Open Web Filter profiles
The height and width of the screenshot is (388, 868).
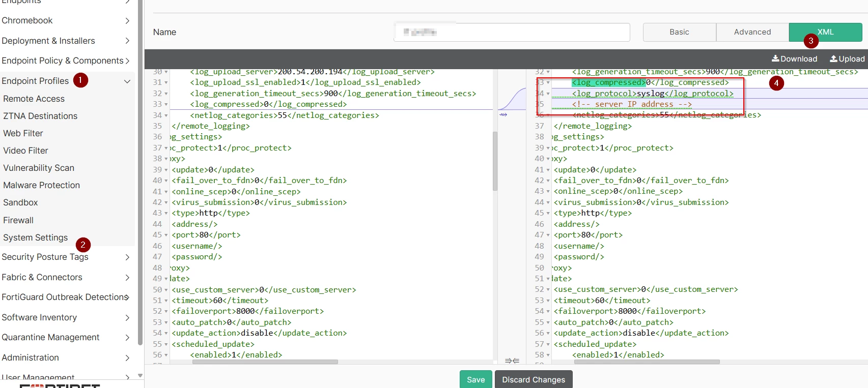[x=23, y=133]
